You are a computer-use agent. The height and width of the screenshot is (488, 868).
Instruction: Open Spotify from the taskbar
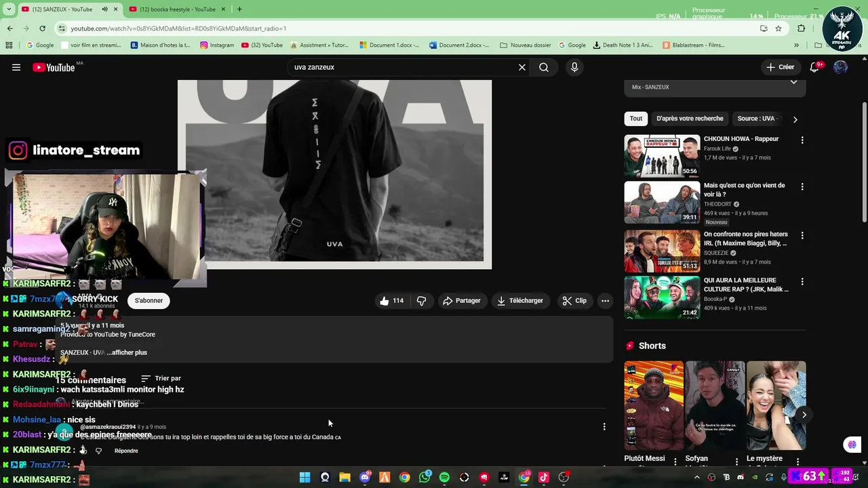point(444,477)
